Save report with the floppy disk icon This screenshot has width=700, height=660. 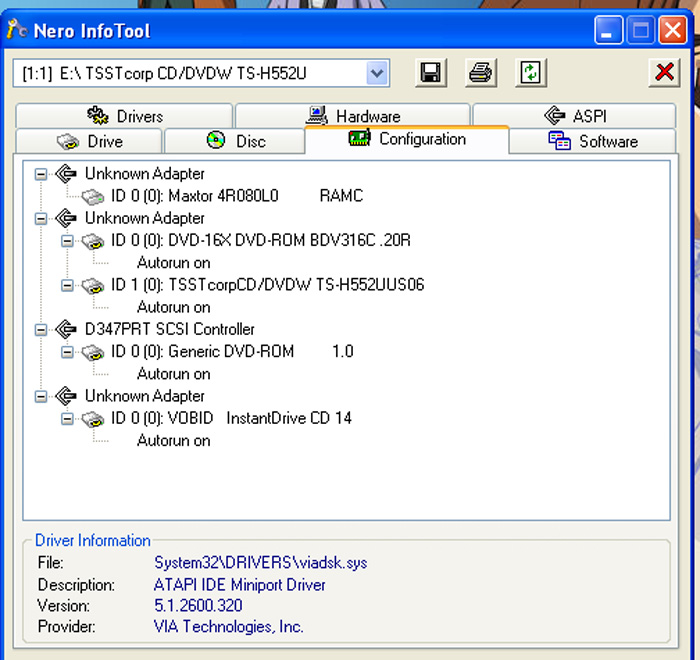click(431, 72)
